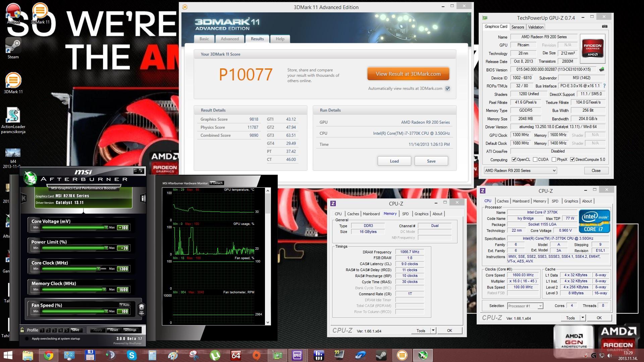This screenshot has width=644, height=362.
Task: Click Afterburner Reset button
Action: [x=114, y=330]
